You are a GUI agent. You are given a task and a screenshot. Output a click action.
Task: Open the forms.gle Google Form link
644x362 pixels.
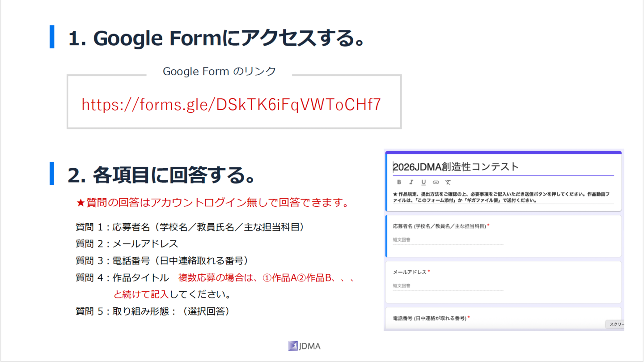coord(231,105)
